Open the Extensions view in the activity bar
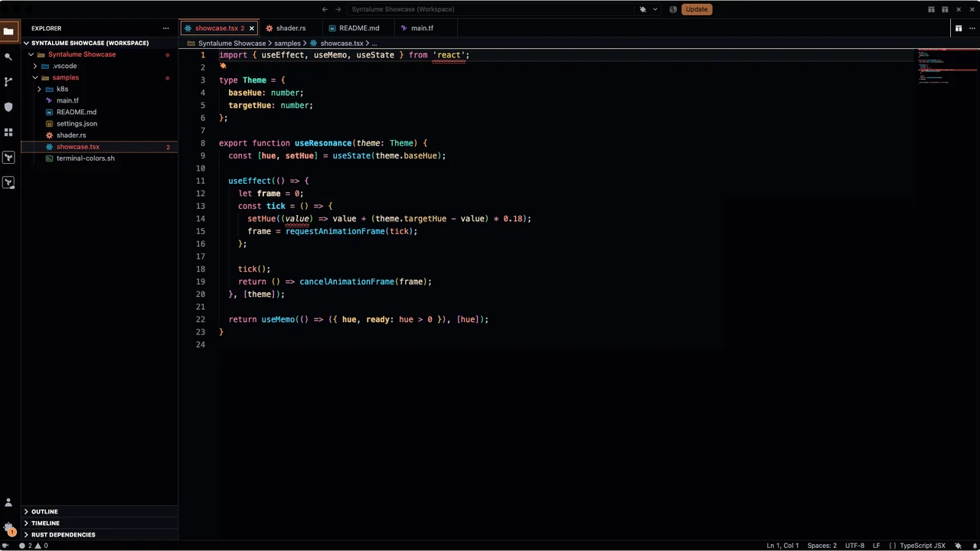The image size is (980, 551). point(8,132)
